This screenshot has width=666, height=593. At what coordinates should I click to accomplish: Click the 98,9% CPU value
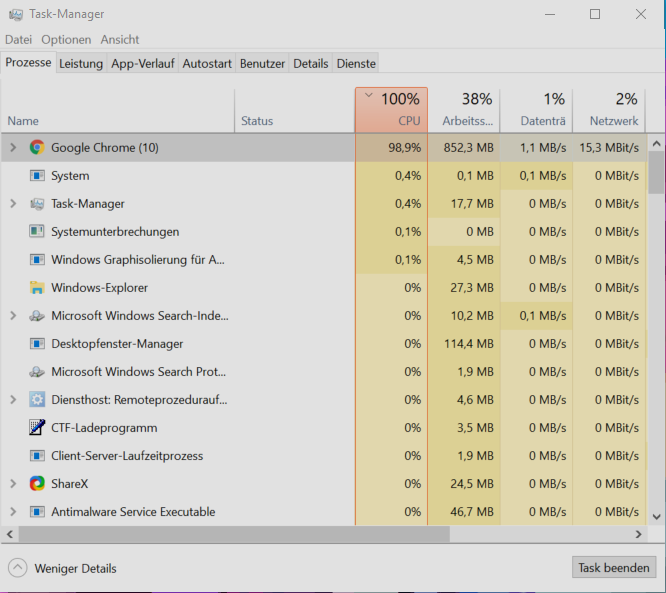(x=404, y=147)
